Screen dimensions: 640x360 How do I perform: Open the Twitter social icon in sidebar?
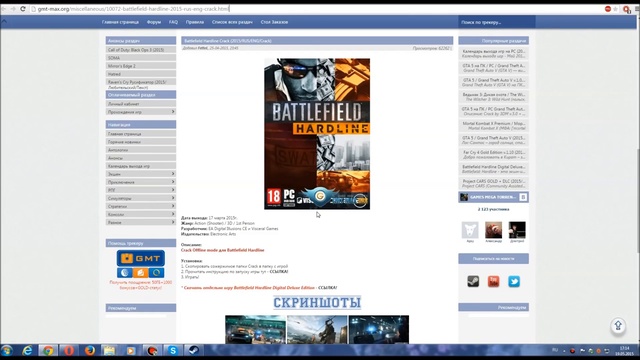coord(514,281)
